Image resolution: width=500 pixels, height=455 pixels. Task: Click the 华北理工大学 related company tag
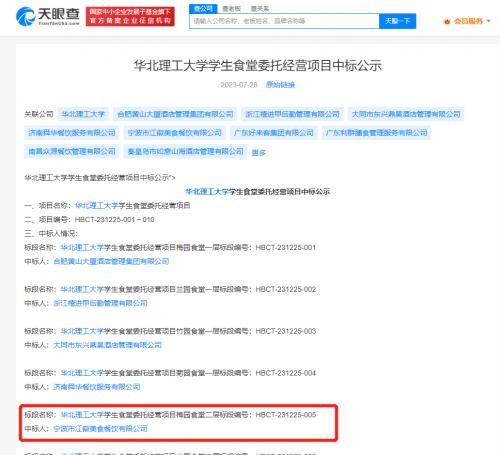83,114
